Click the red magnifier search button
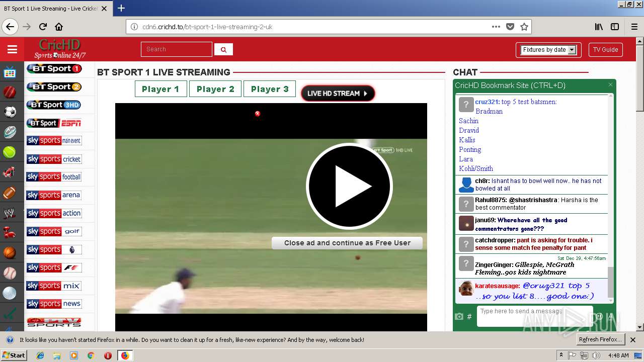Viewport: 644px width, 362px height. click(223, 49)
